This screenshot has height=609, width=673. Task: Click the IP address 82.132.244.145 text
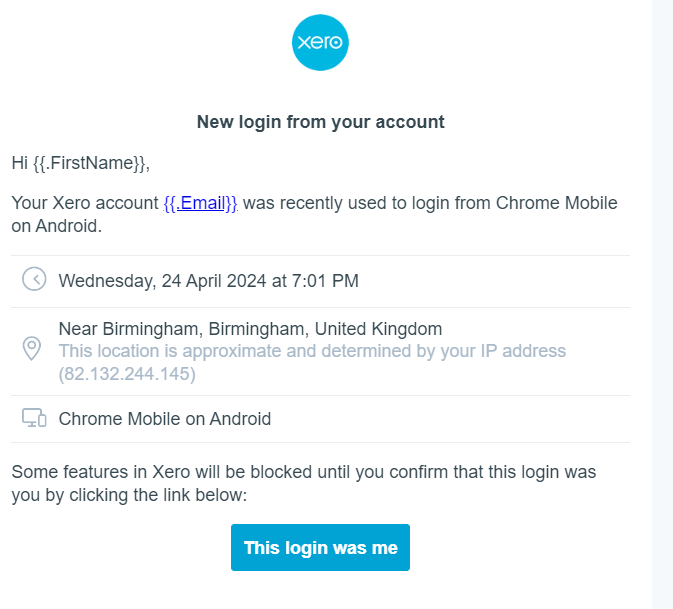click(x=127, y=374)
